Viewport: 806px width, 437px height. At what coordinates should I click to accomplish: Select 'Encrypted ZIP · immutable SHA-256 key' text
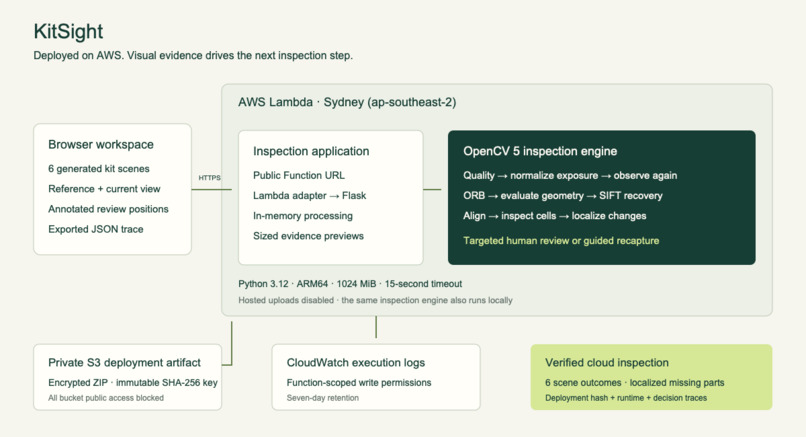click(x=133, y=383)
